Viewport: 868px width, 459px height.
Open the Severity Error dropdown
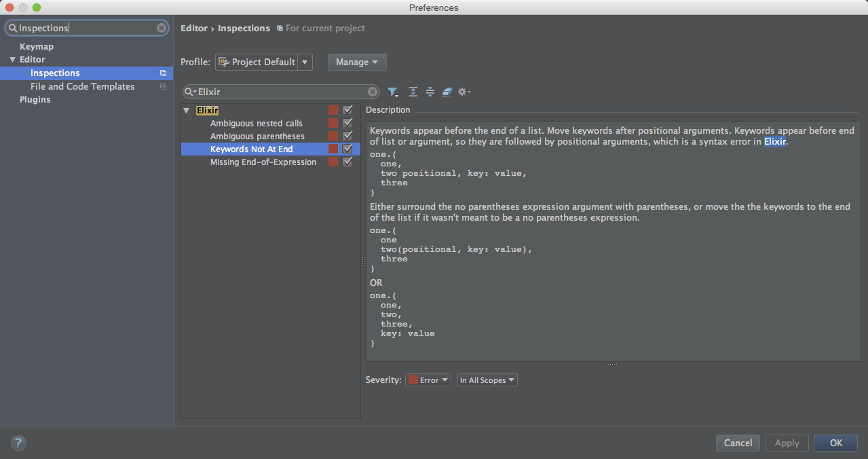[428, 380]
